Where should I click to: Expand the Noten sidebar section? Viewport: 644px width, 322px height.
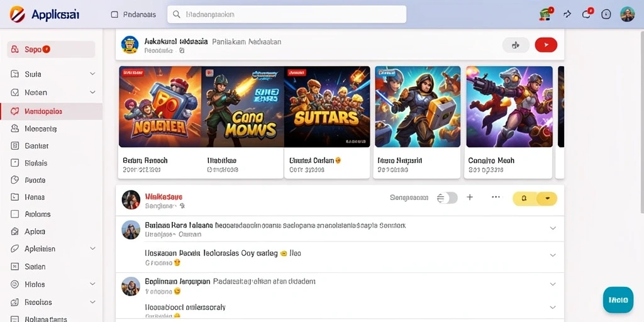(92, 92)
